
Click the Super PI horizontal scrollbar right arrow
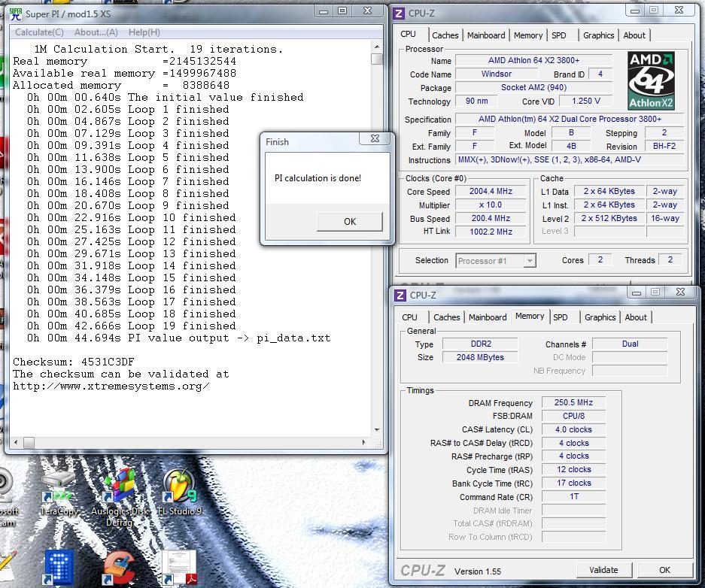point(363,442)
